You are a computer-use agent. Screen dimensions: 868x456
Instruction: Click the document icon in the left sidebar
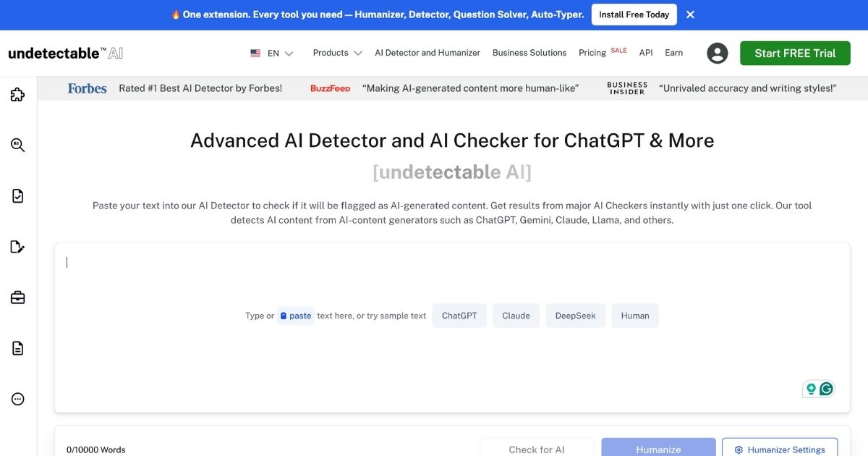(x=17, y=347)
